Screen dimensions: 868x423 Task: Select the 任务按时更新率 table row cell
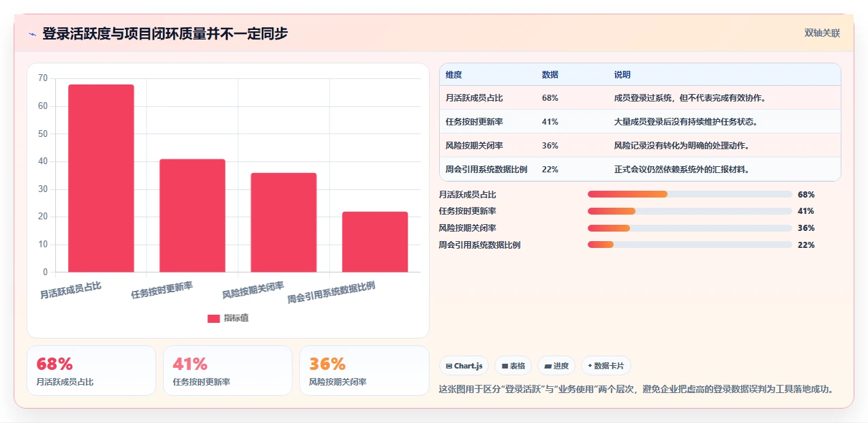(474, 122)
